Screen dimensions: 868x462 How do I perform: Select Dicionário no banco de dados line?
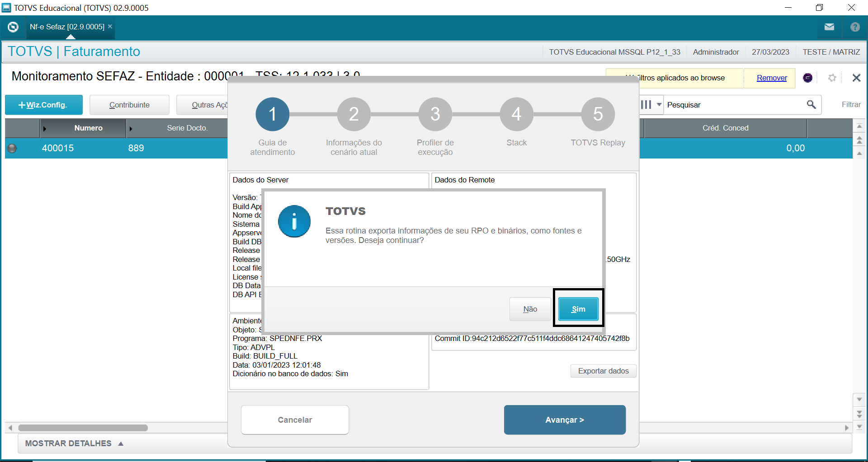290,373
